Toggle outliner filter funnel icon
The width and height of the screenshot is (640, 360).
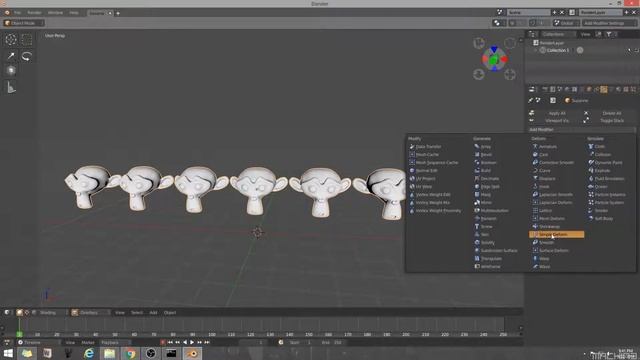pos(609,34)
